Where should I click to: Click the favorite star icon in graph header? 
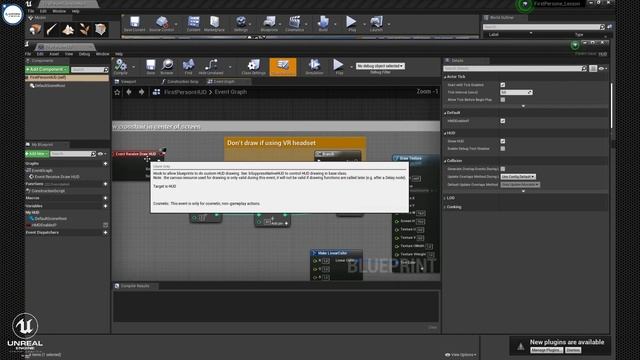(118, 92)
